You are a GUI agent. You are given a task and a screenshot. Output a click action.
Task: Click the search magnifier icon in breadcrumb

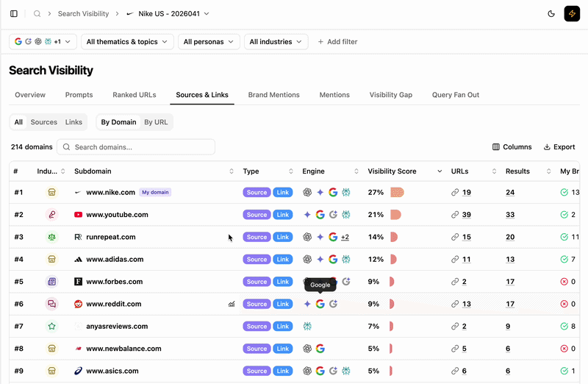click(37, 13)
